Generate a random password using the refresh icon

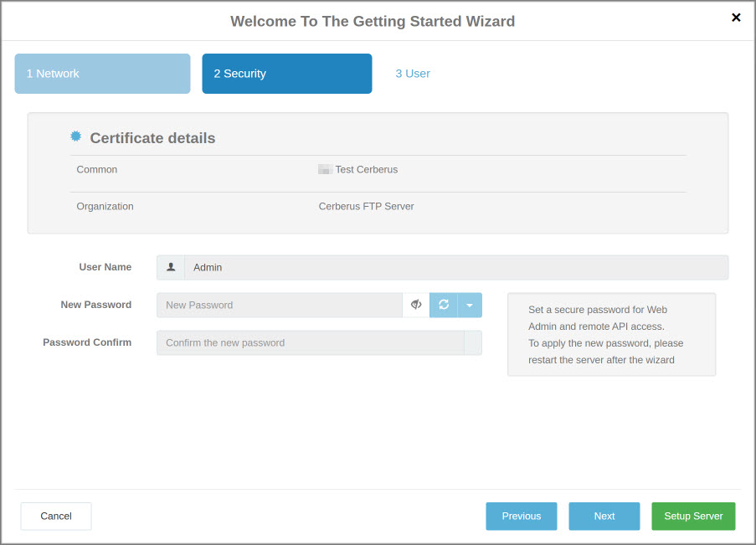[444, 305]
